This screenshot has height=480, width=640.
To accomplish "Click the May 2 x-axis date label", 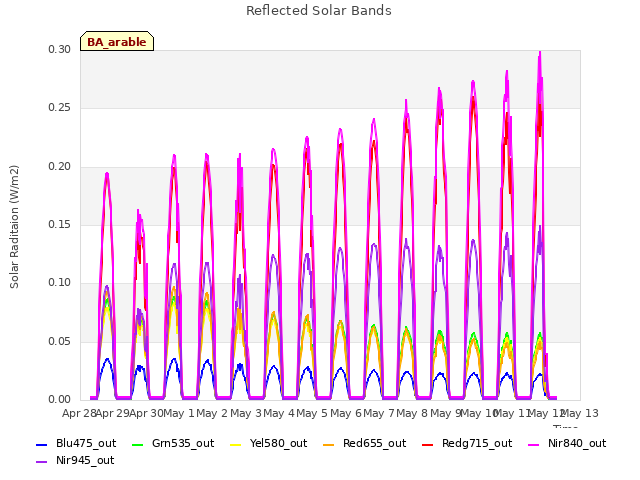I will 212,413.
